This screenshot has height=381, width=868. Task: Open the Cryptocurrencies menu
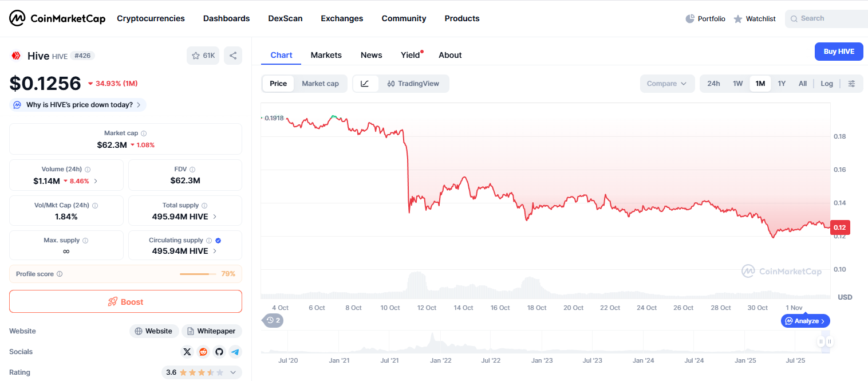[x=151, y=18]
